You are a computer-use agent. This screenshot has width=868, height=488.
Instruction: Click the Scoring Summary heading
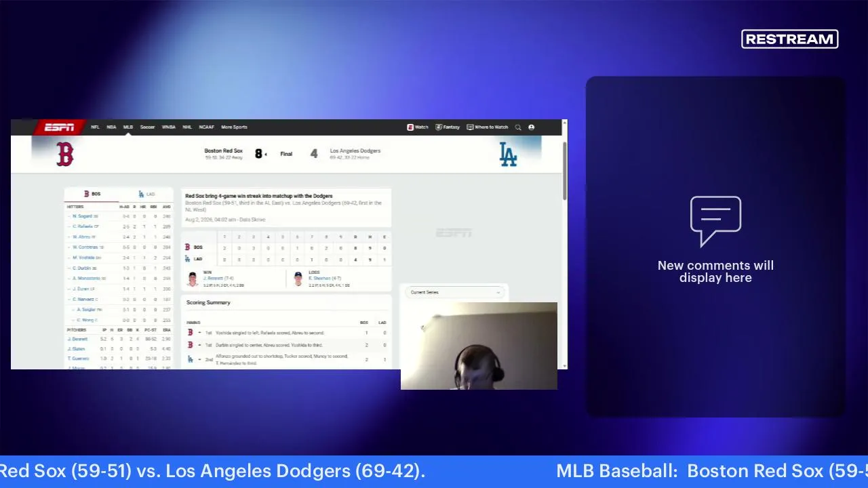point(208,302)
